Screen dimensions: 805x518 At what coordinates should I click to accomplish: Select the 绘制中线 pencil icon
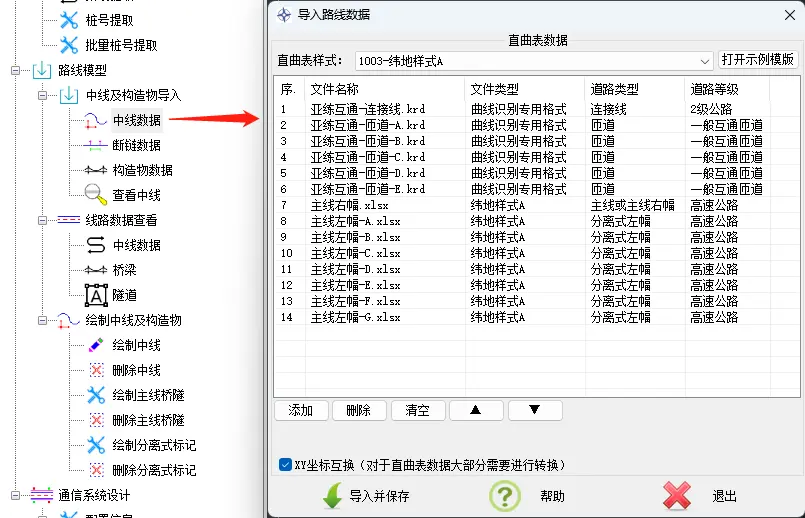pos(95,345)
